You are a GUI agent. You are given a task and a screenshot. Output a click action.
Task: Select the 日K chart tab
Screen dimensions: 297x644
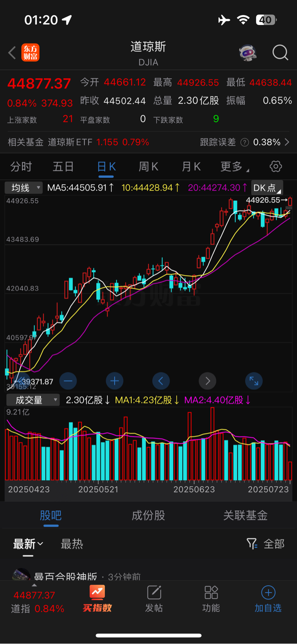coord(106,167)
